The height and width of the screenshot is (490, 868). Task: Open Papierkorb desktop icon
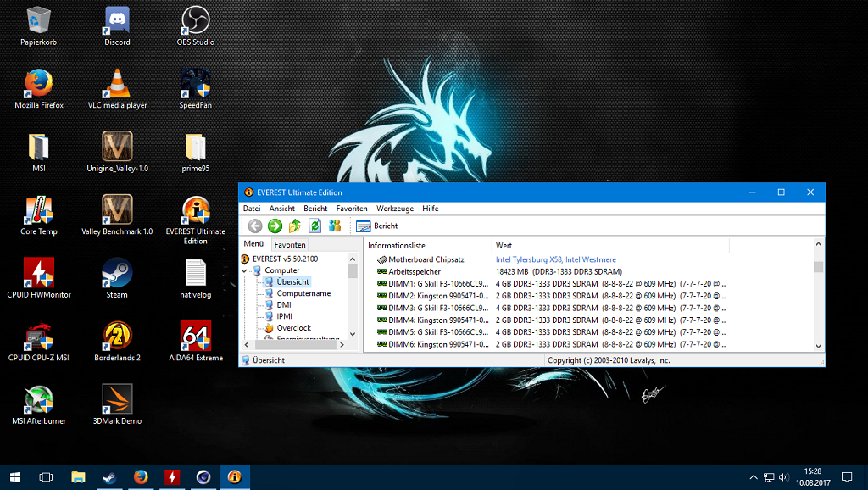39,26
